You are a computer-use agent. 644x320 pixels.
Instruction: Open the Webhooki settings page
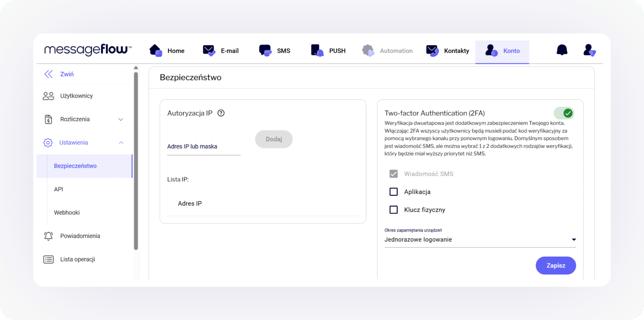point(67,213)
